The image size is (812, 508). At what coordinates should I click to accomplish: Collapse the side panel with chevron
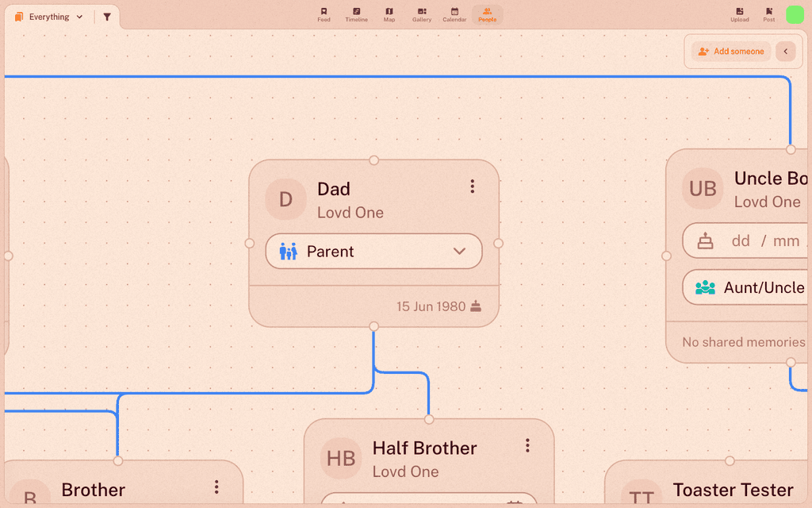coord(786,52)
